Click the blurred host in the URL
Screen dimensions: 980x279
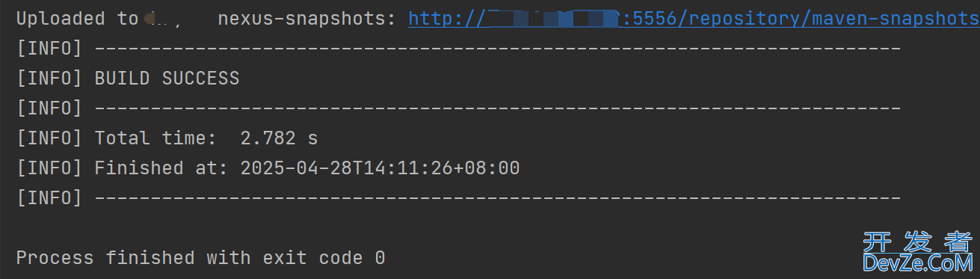pos(554,19)
